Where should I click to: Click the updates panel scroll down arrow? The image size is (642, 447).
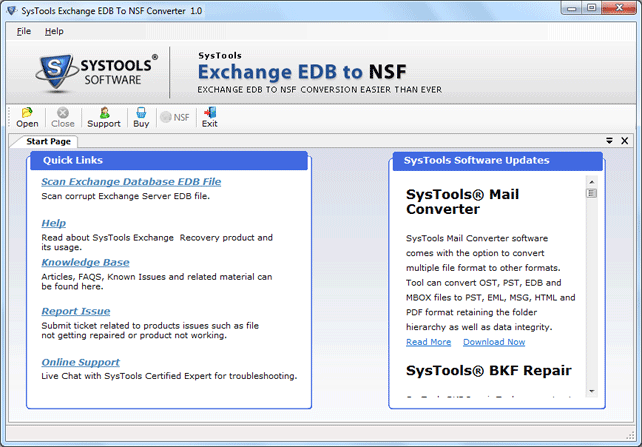click(591, 390)
